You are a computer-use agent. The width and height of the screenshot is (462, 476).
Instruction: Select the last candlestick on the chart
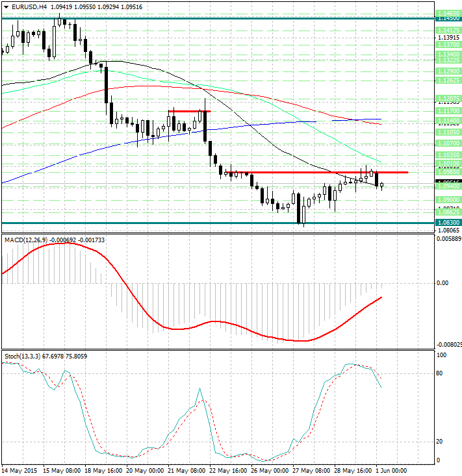point(382,185)
